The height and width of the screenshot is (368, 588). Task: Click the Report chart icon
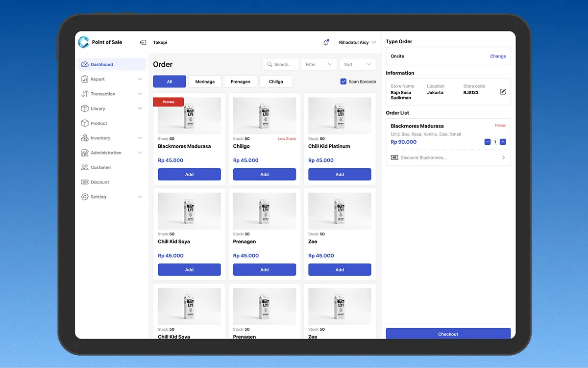pyautogui.click(x=85, y=79)
